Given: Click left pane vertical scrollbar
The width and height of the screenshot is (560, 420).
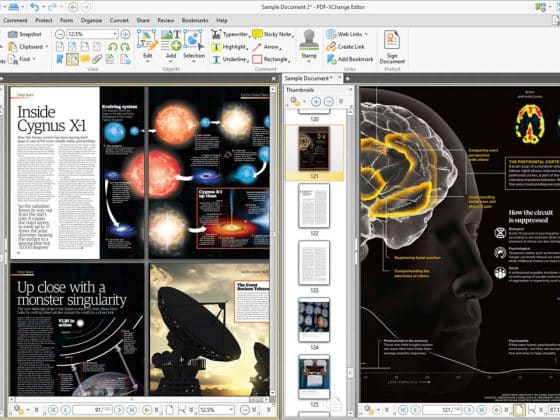Looking at the screenshot, I should click(273, 241).
